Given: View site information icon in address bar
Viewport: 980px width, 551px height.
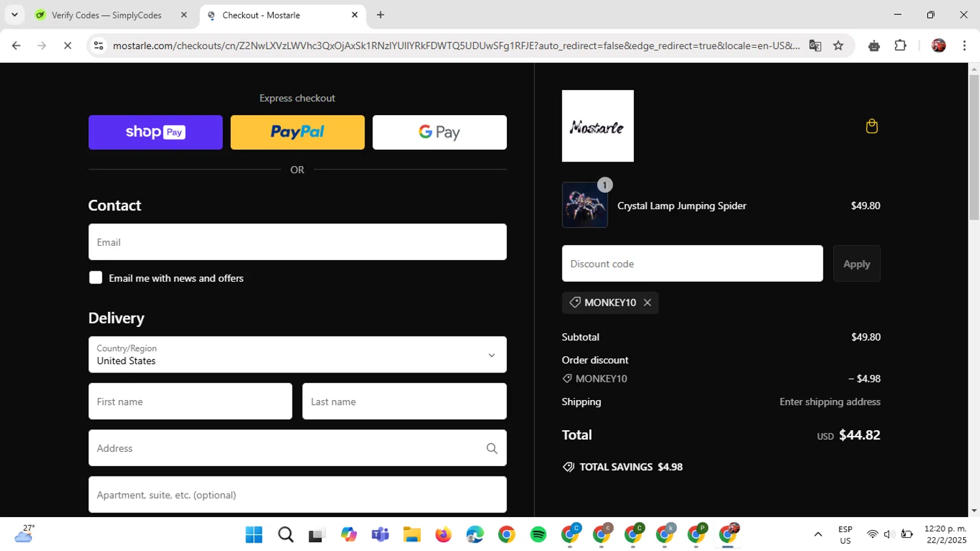Looking at the screenshot, I should tap(99, 46).
